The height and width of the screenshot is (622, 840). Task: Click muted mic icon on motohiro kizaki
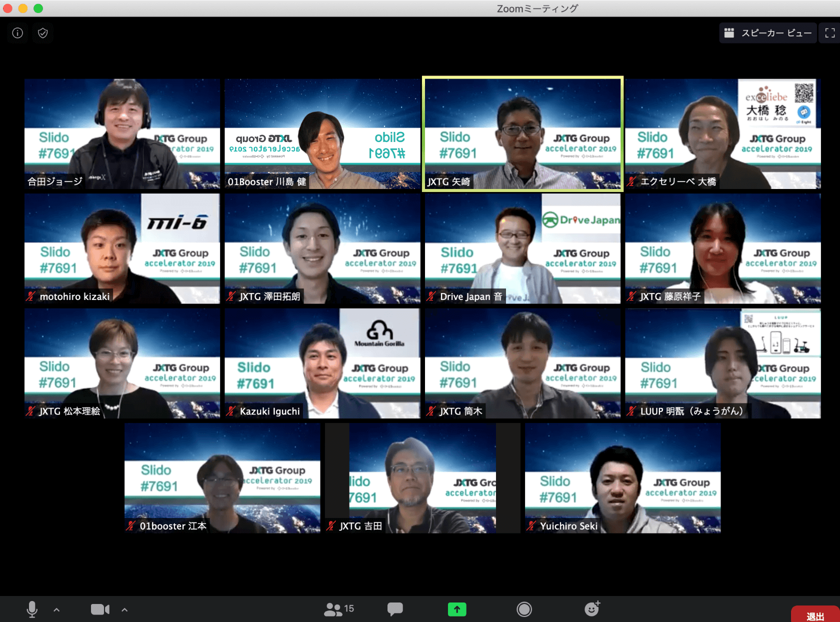pos(31,296)
